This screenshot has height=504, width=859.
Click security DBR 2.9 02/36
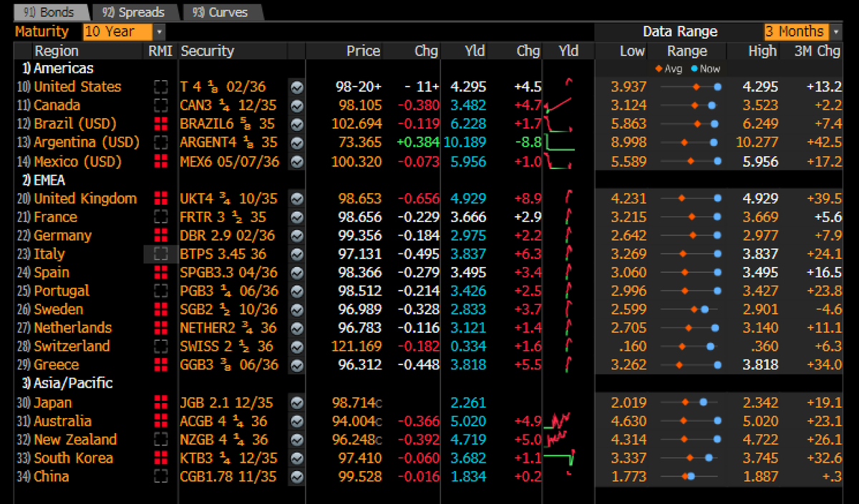(228, 236)
